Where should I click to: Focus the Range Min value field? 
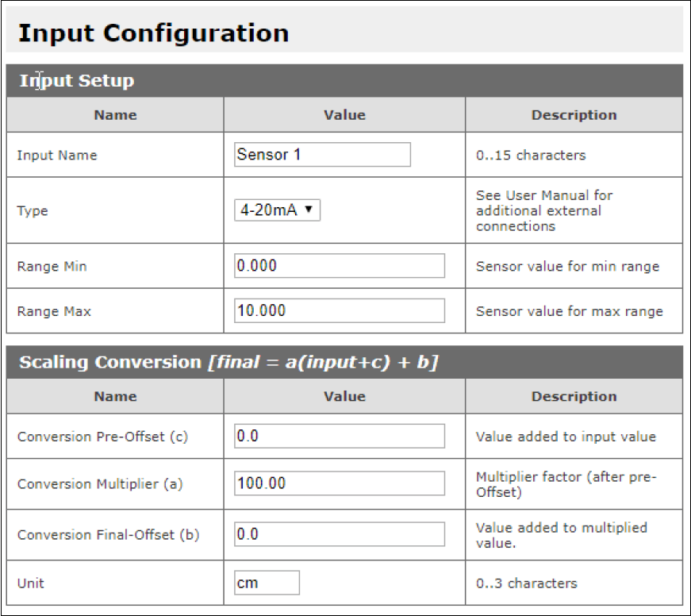pyautogui.click(x=340, y=266)
